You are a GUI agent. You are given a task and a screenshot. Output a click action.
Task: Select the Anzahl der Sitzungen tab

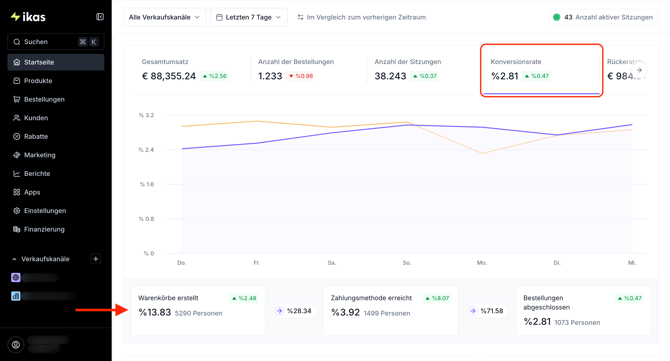(x=425, y=70)
